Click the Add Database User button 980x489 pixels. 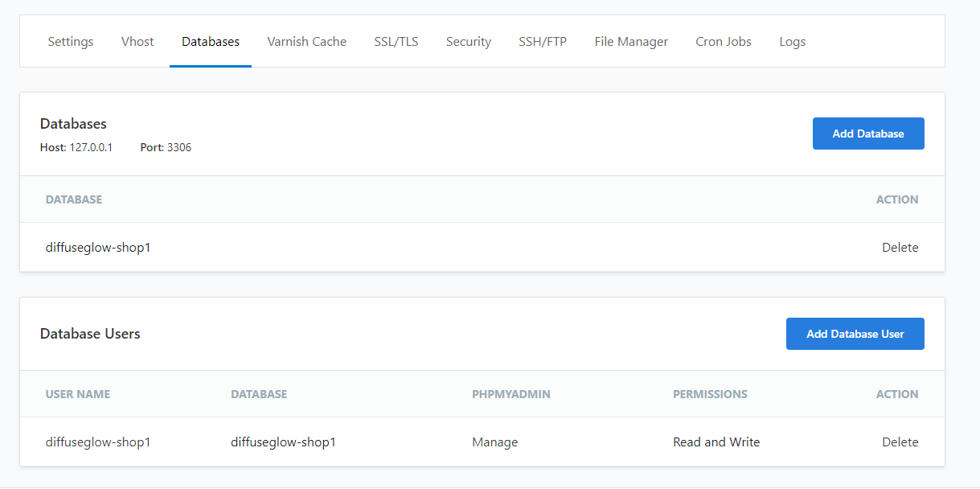[855, 334]
